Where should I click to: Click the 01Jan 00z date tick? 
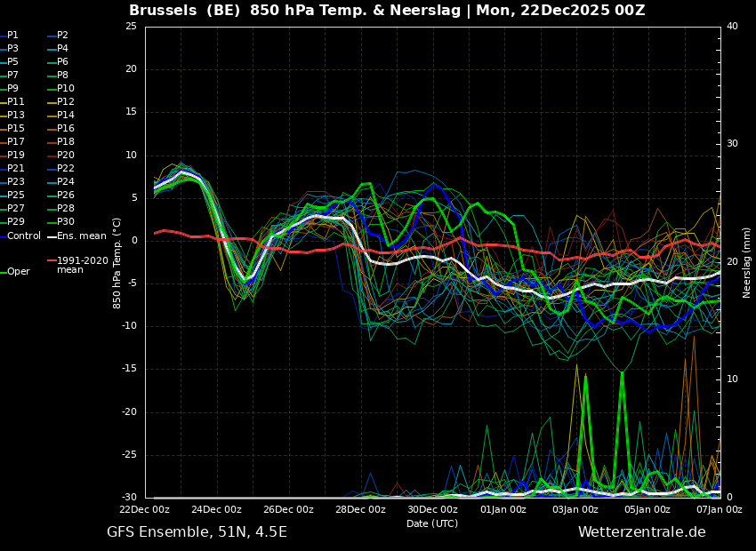(x=503, y=510)
